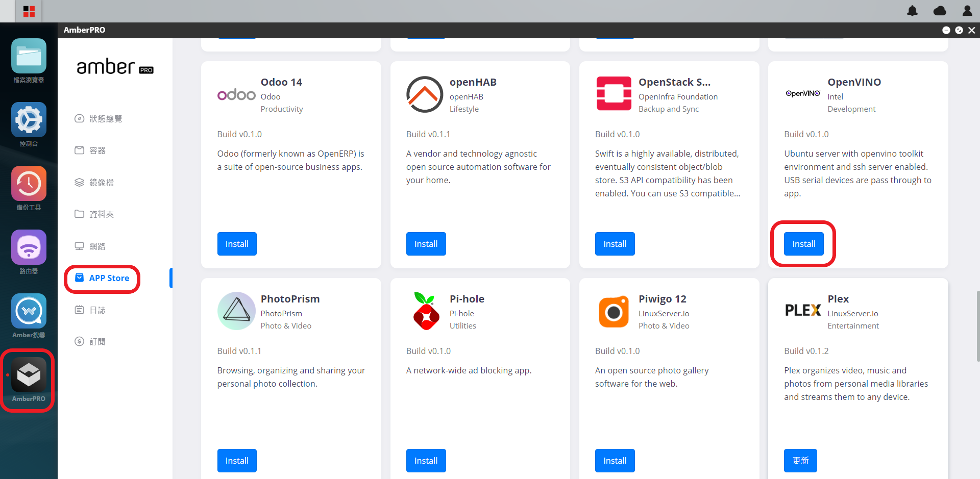Click Intel publisher text under OpenVINO
980x479 pixels.
(x=835, y=97)
